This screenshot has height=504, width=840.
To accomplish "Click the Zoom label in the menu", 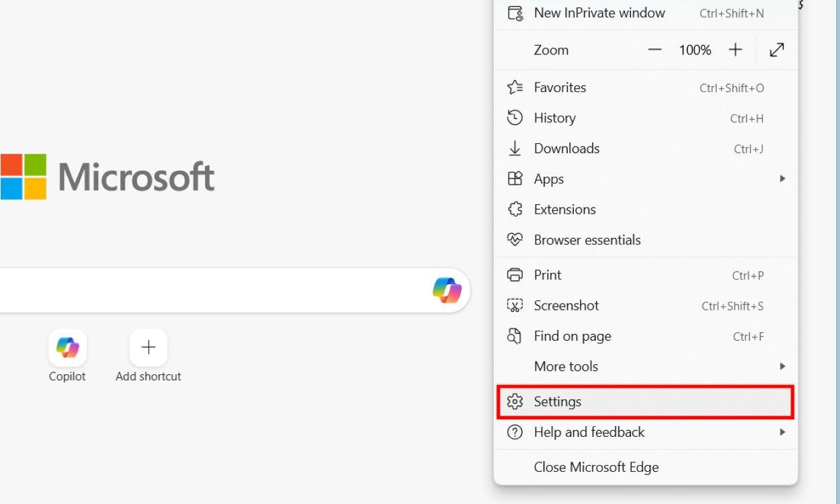I will [x=551, y=50].
